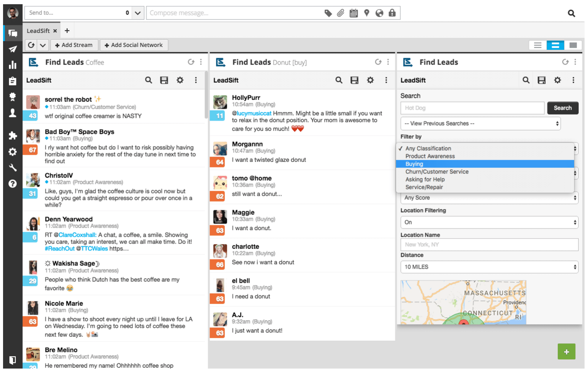Open Analytics from the left sidebar
The width and height of the screenshot is (588, 372).
[13, 65]
